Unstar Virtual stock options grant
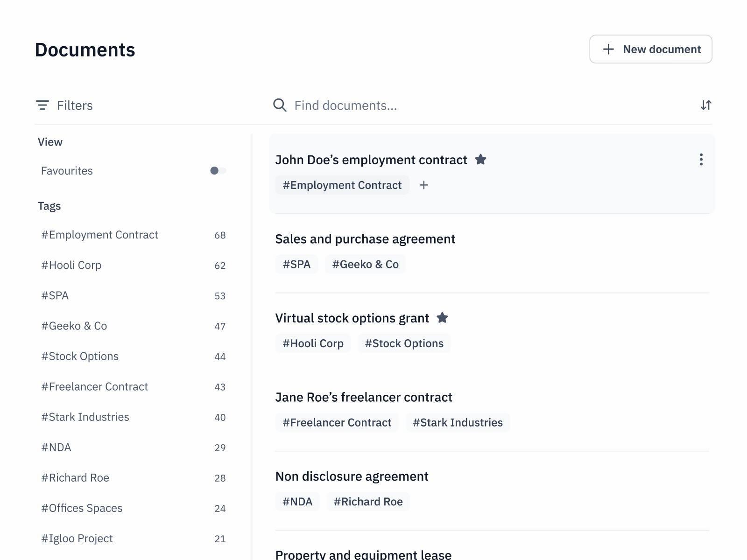 (x=442, y=318)
